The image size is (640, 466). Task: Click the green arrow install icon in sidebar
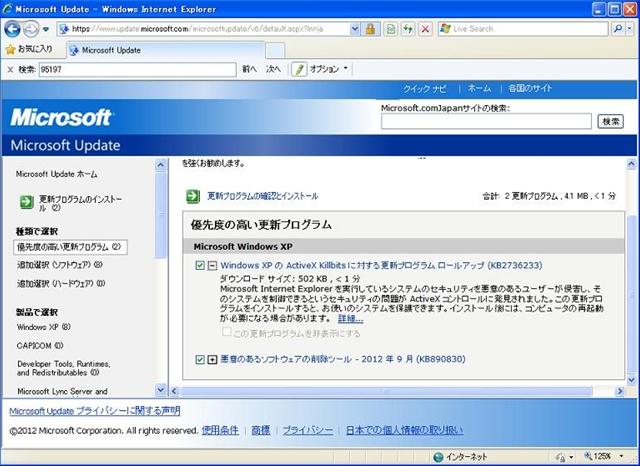coord(27,202)
